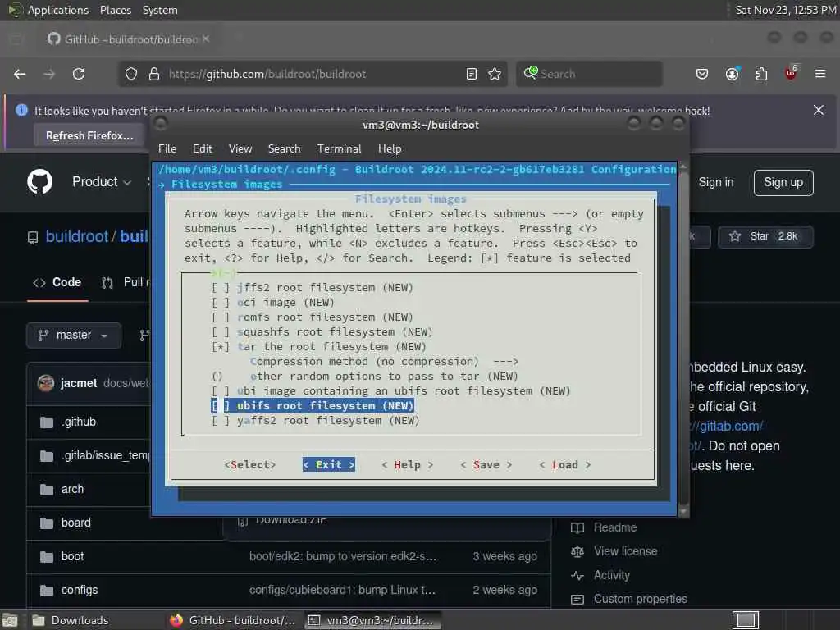840x630 pixels.
Task: Open the terminal File menu
Action: (x=167, y=149)
